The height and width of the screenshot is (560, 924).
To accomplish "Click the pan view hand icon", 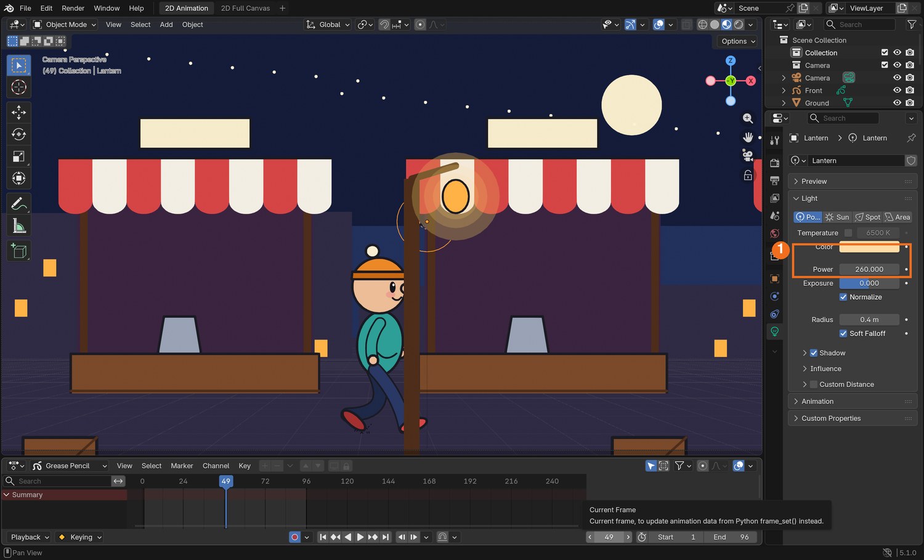I will tap(748, 137).
